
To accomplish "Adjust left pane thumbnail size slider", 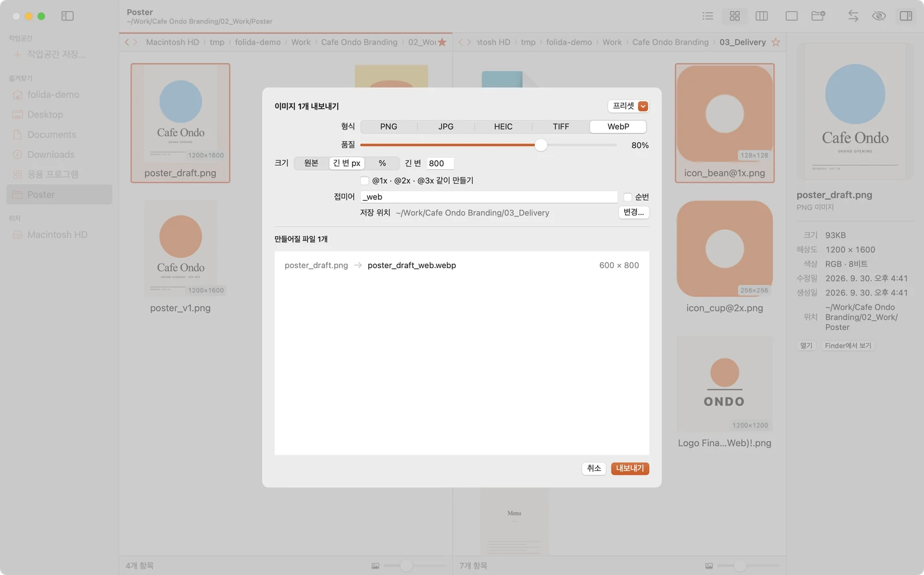I will tap(415, 566).
